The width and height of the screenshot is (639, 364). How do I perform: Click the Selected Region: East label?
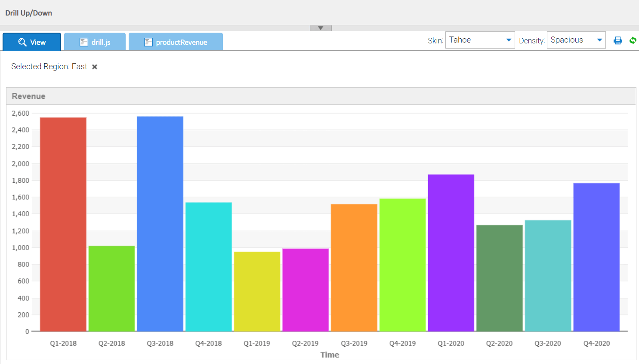click(49, 67)
